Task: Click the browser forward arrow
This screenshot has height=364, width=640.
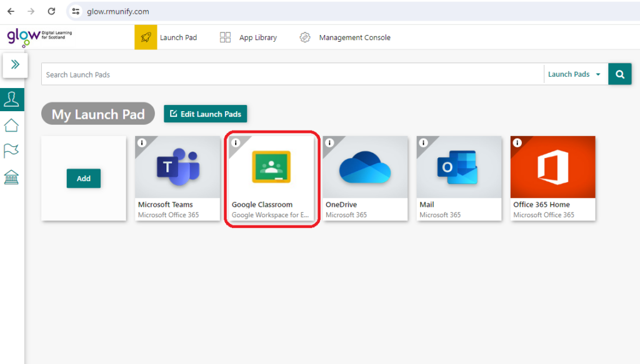Action: 31,11
